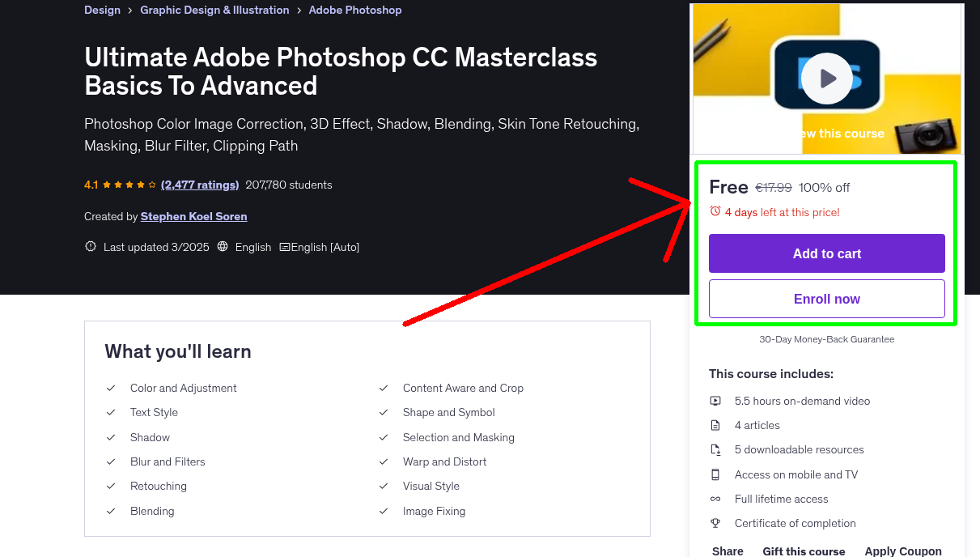Click Share at the bottom
Screen dimensions: 980x557
(727, 551)
